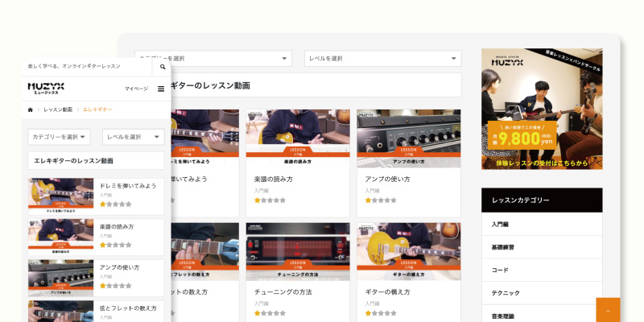Screen dimensions: 644x322
Task: Click レッスン動画 breadcrumb link
Action: point(58,109)
